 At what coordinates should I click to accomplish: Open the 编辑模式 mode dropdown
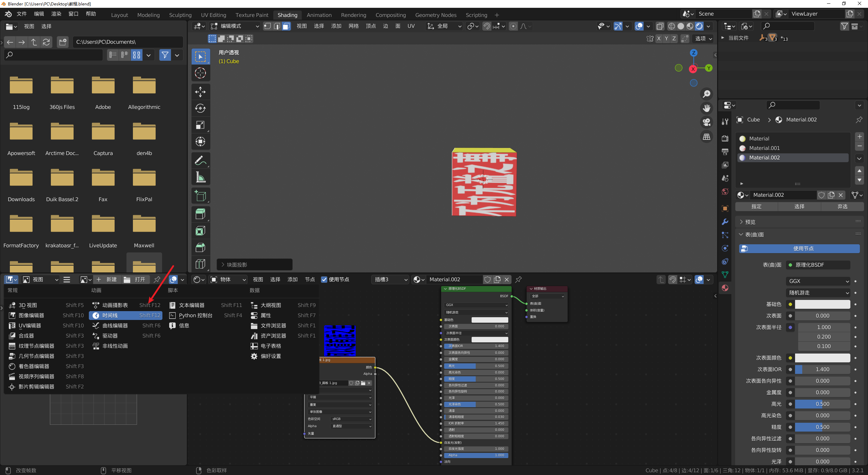click(x=235, y=26)
